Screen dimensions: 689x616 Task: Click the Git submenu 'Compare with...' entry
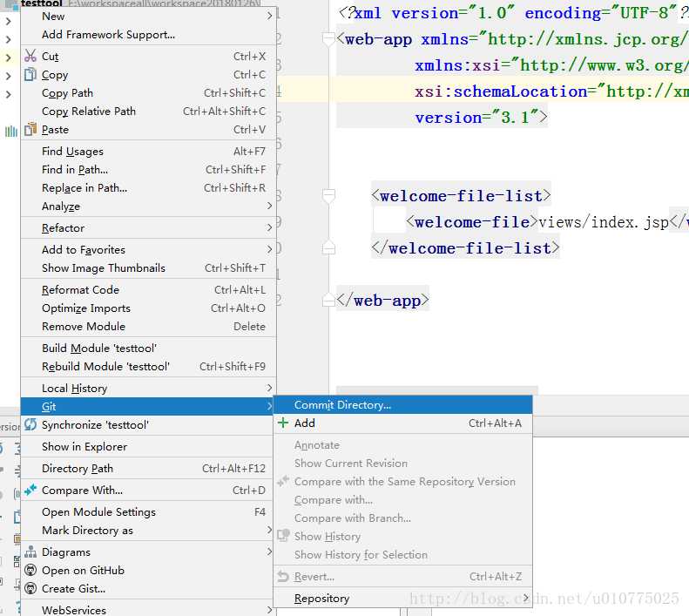tap(403, 499)
